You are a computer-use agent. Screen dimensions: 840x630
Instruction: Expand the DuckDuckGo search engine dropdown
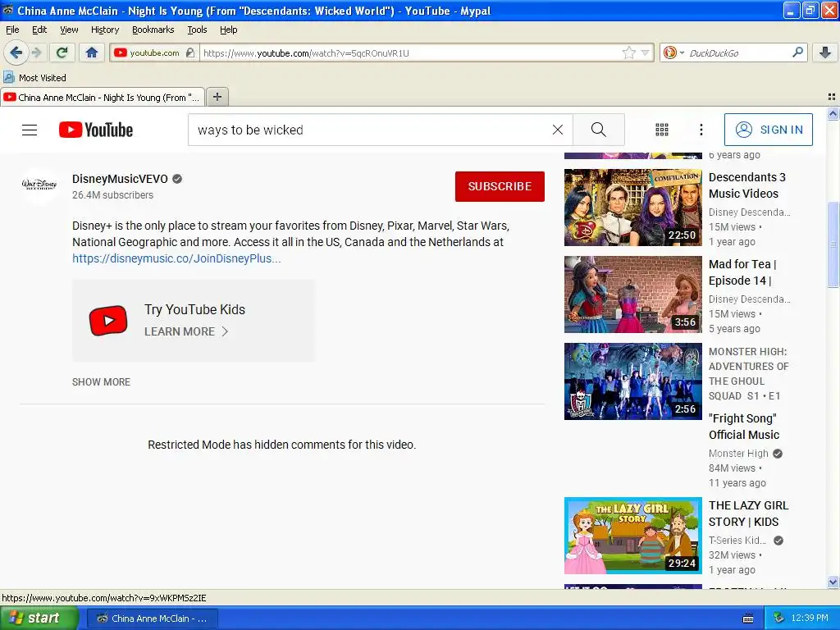[x=682, y=52]
